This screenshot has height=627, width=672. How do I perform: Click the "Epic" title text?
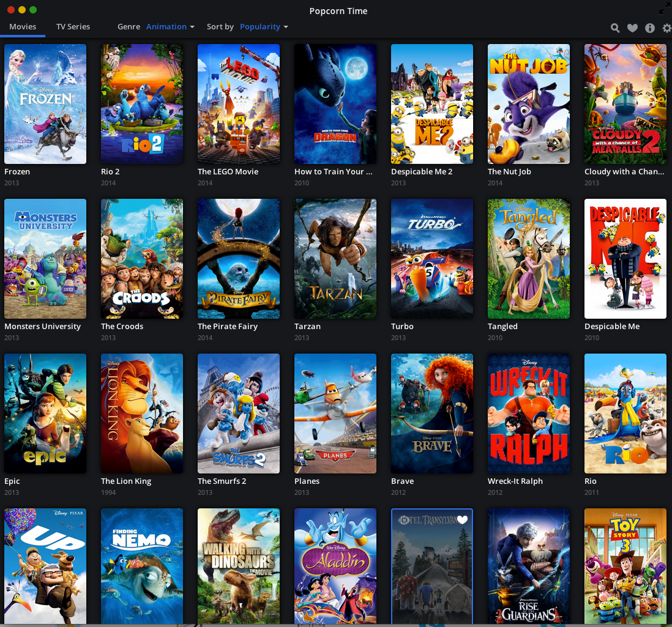click(x=12, y=481)
